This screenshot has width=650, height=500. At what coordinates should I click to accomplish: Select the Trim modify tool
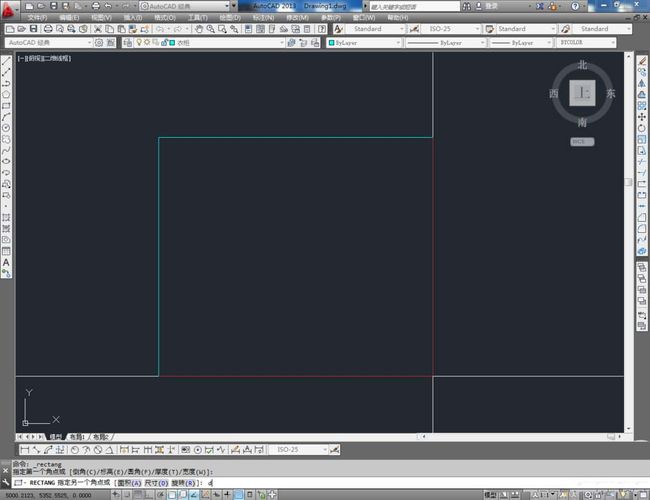pyautogui.click(x=642, y=161)
